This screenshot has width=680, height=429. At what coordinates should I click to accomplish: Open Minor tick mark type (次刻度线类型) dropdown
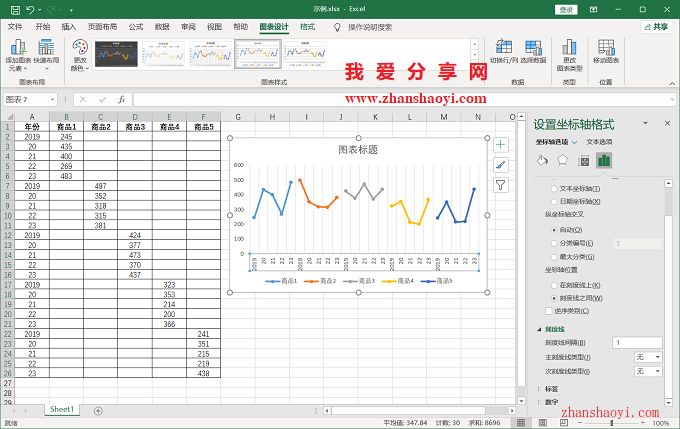pyautogui.click(x=648, y=371)
